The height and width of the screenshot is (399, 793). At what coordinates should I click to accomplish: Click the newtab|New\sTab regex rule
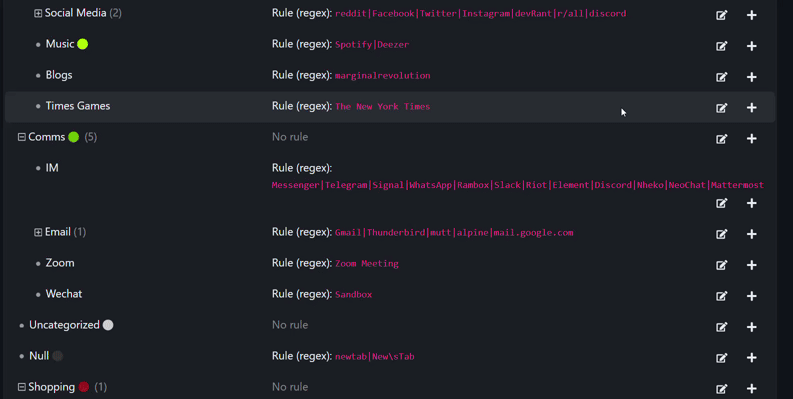pos(375,357)
